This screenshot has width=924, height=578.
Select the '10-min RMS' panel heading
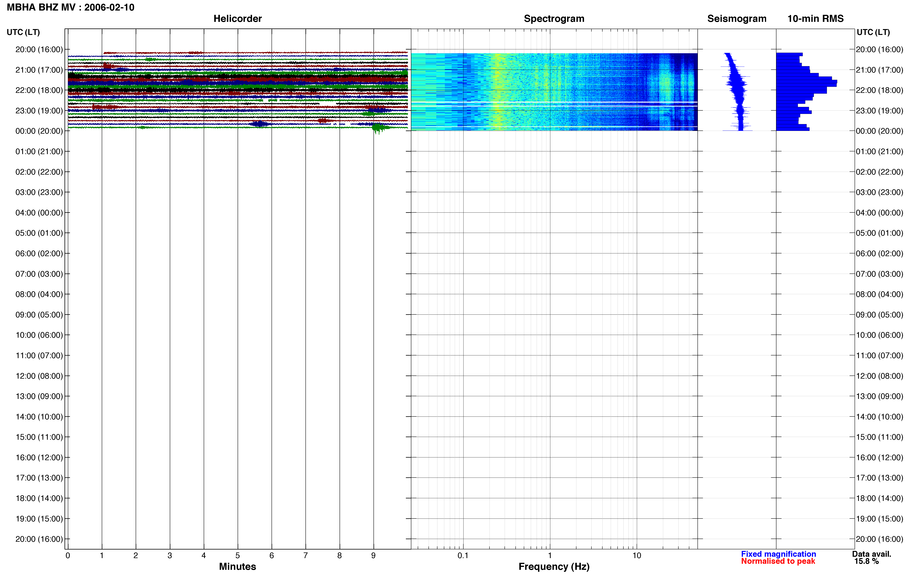[x=816, y=18]
